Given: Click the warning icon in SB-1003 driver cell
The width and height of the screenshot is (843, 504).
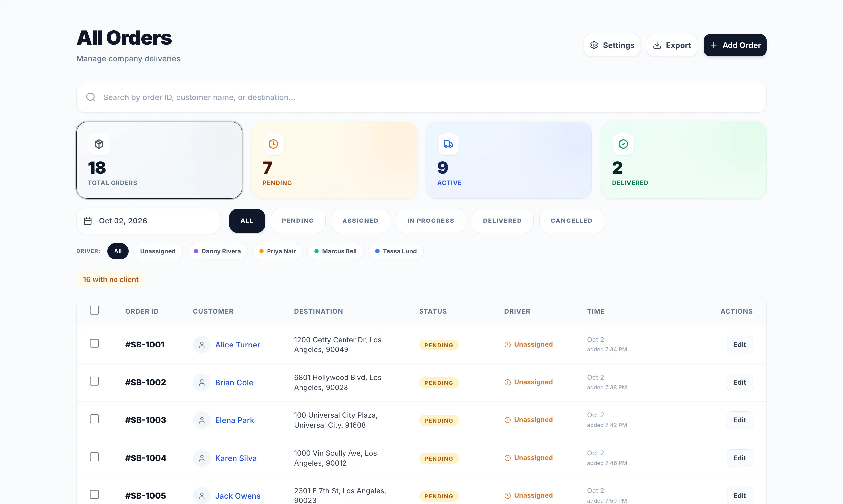Looking at the screenshot, I should (x=507, y=420).
